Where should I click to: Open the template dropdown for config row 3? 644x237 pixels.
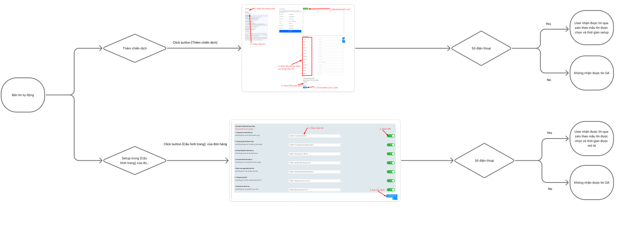[x=315, y=154]
